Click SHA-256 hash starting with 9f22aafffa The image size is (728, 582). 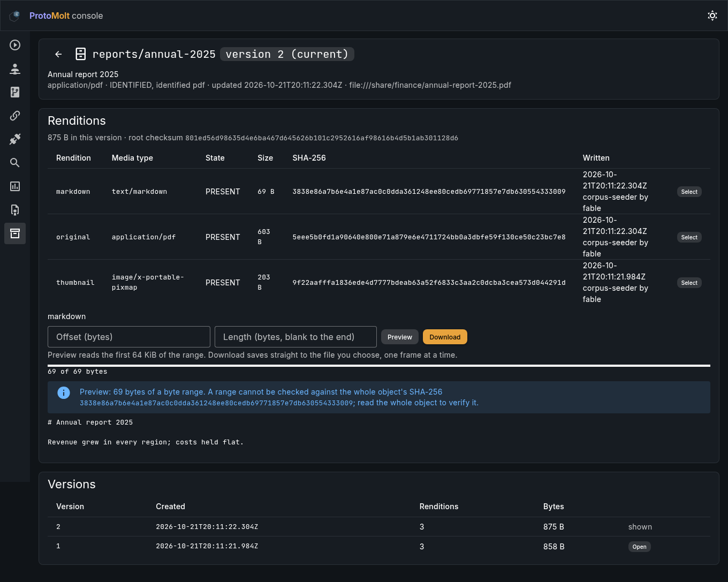tap(429, 283)
